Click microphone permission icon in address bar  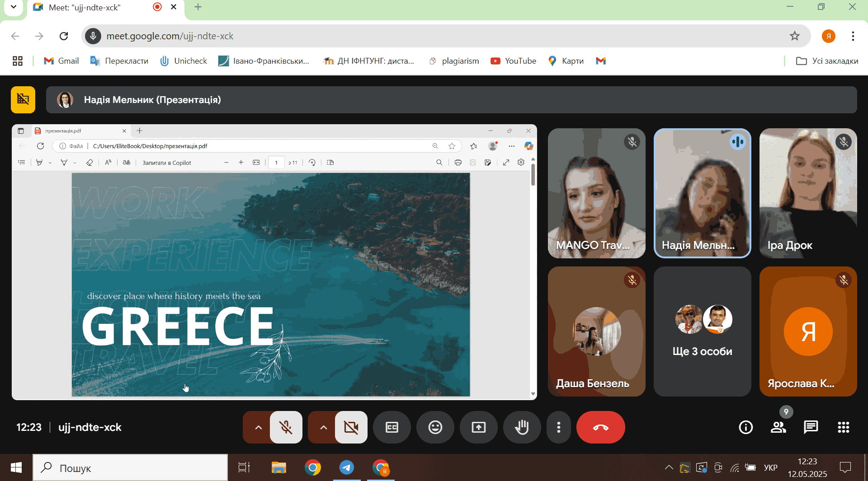pyautogui.click(x=93, y=36)
